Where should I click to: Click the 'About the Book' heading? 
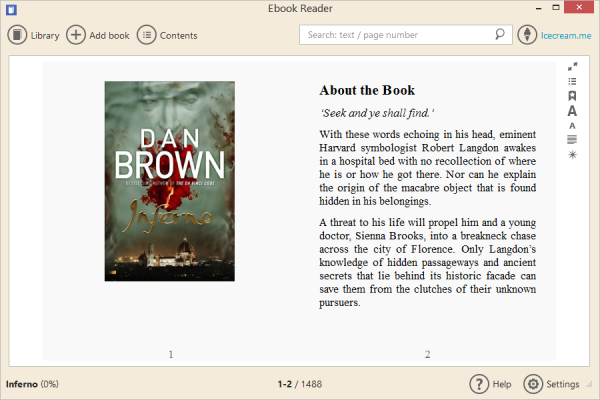[367, 90]
